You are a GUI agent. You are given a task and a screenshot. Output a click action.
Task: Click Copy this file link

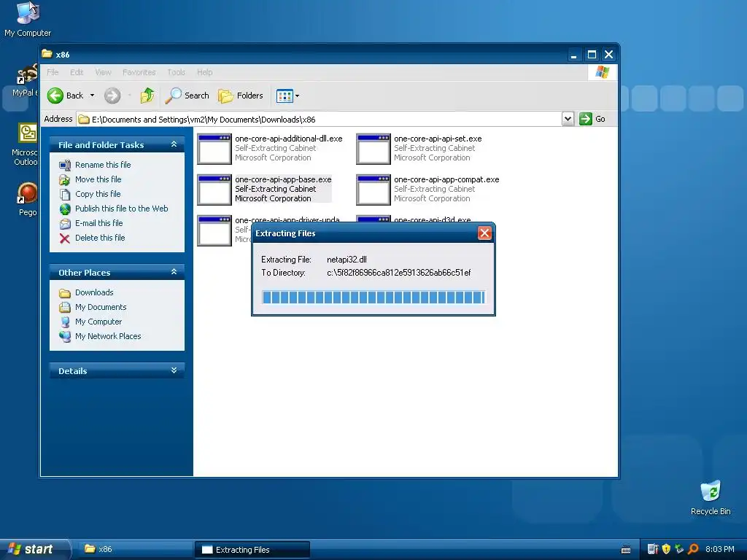[98, 194]
